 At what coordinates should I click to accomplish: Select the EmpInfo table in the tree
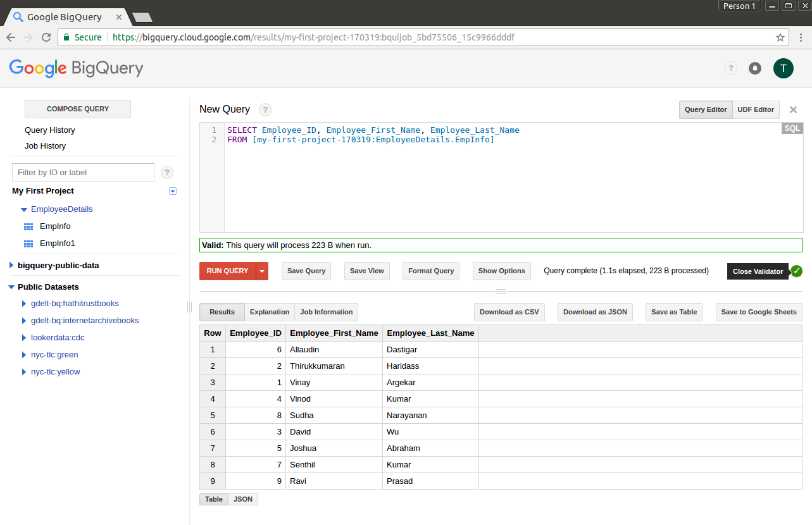55,226
